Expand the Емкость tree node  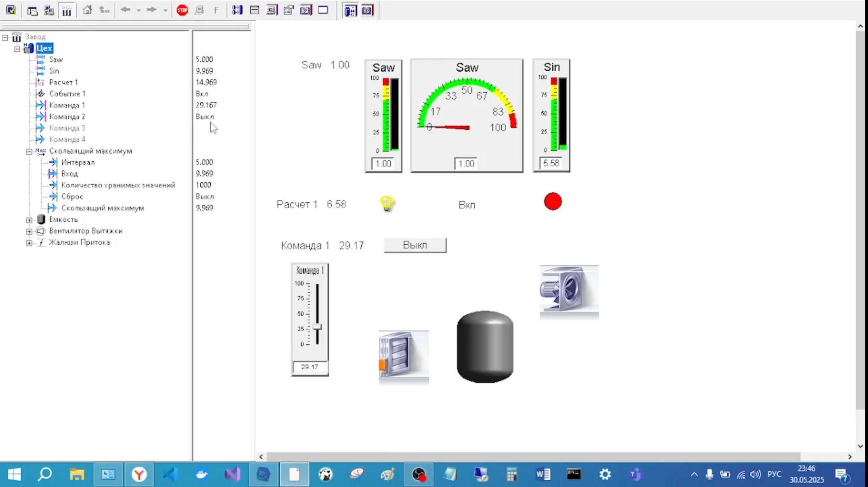[29, 220]
